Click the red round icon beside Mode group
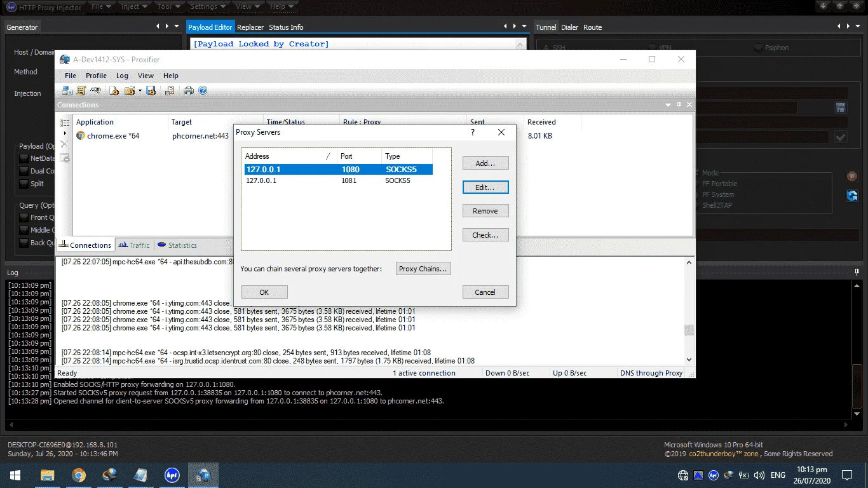This screenshot has height=488, width=868. (852, 176)
